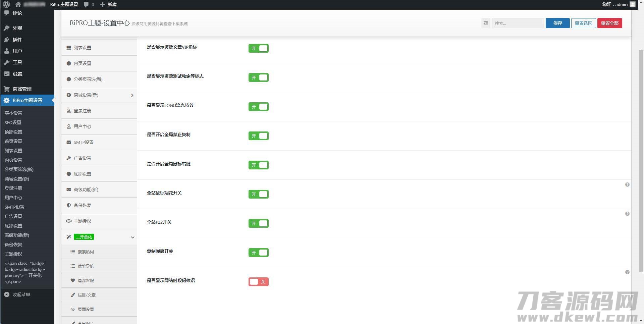Disable the 是否开启全局禁止复制 switch
This screenshot has width=644, height=324.
pos(258,136)
